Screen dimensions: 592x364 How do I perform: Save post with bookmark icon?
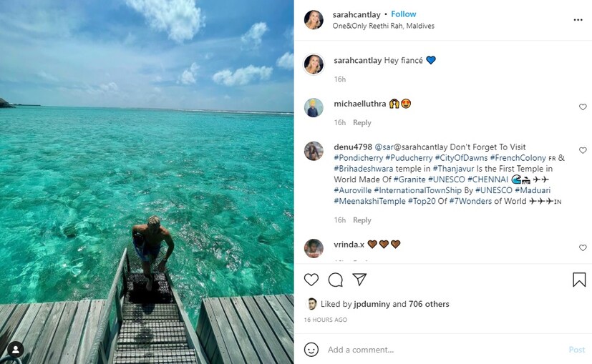tap(579, 280)
